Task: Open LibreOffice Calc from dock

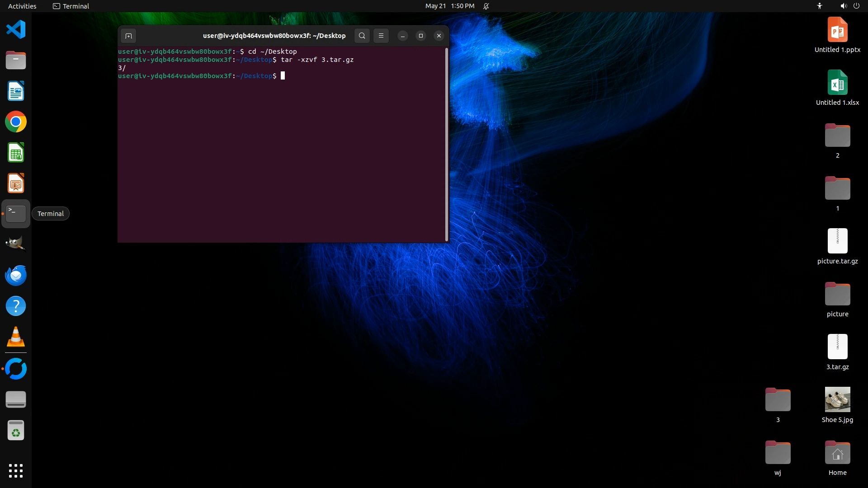Action: pyautogui.click(x=16, y=153)
